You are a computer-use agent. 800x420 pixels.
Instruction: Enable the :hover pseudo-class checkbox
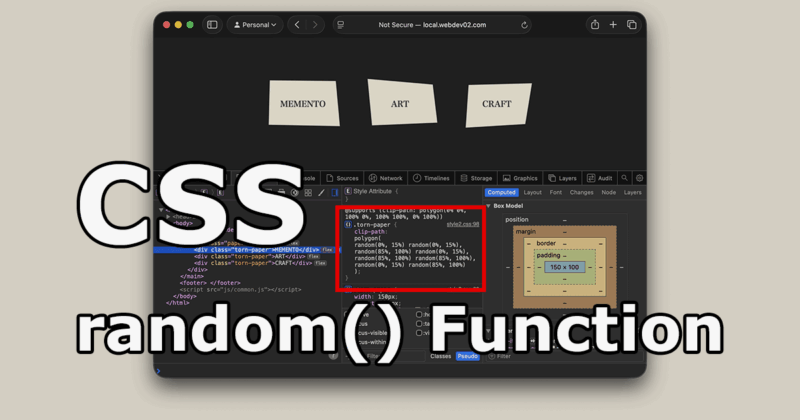pyautogui.click(x=419, y=315)
